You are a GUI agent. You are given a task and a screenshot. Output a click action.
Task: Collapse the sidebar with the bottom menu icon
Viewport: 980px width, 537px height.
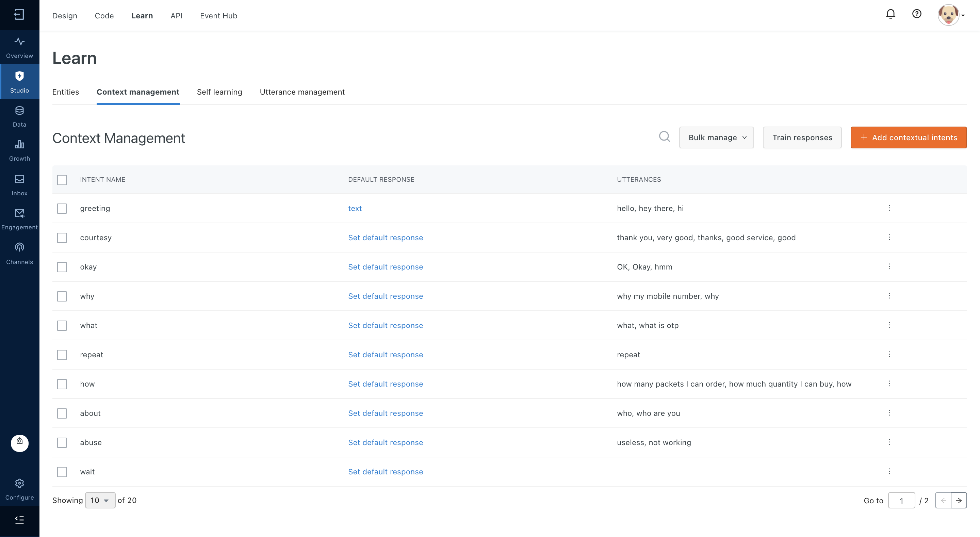point(19,520)
